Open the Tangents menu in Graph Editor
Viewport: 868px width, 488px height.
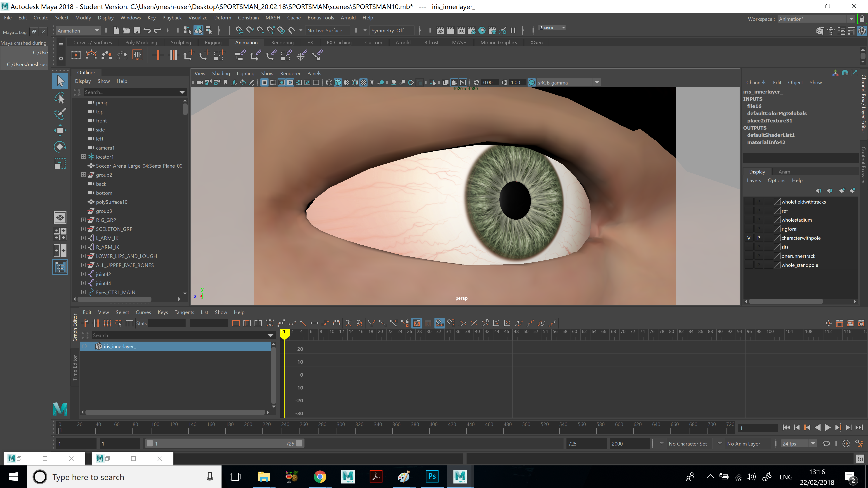[x=184, y=312]
